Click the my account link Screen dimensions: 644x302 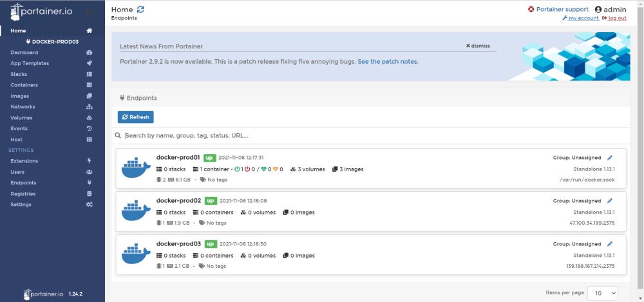pyautogui.click(x=580, y=18)
